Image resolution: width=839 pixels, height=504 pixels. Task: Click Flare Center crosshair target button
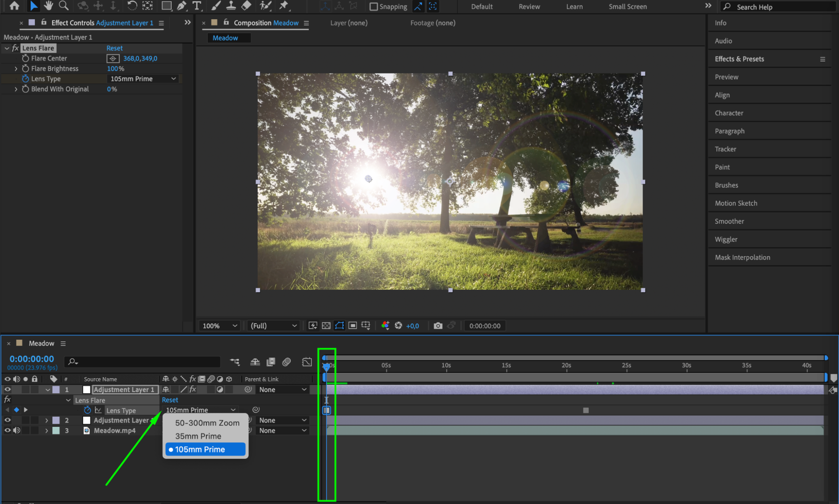tap(113, 59)
